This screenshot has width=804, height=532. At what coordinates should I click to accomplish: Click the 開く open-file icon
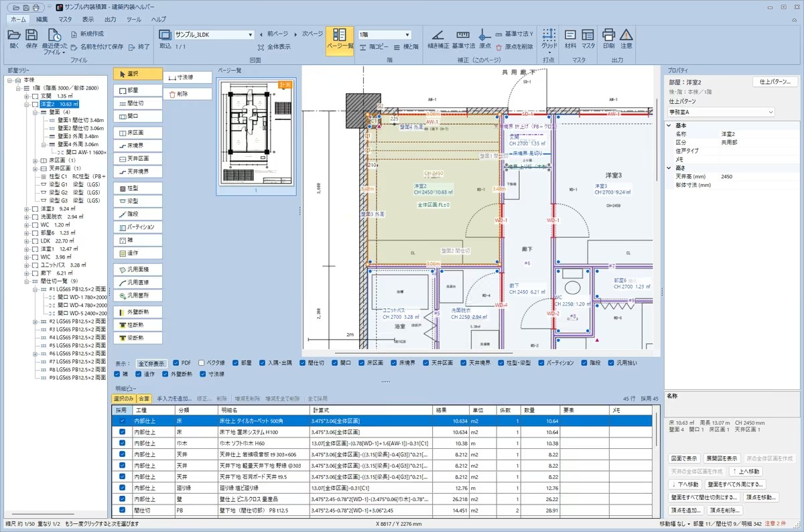click(x=15, y=35)
